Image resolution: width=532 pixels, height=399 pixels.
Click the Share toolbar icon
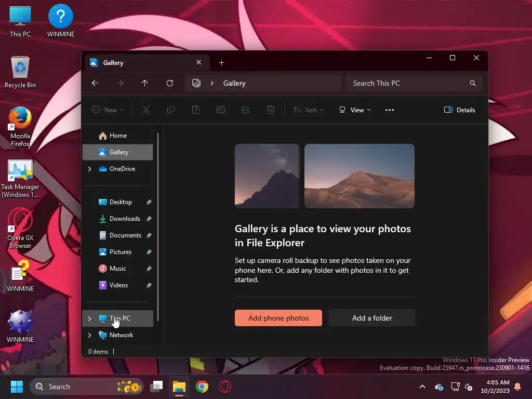click(246, 110)
